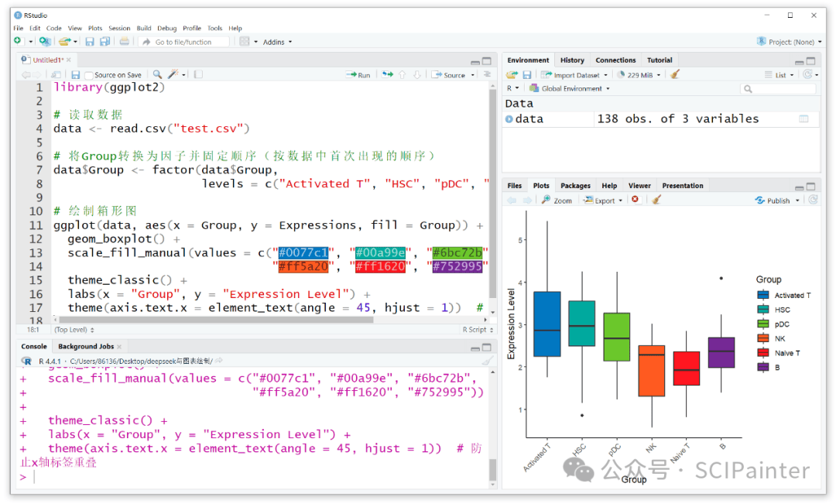Viewport: 836px width, 504px height.
Task: Open Project (None) dropdown menu
Action: (x=790, y=42)
